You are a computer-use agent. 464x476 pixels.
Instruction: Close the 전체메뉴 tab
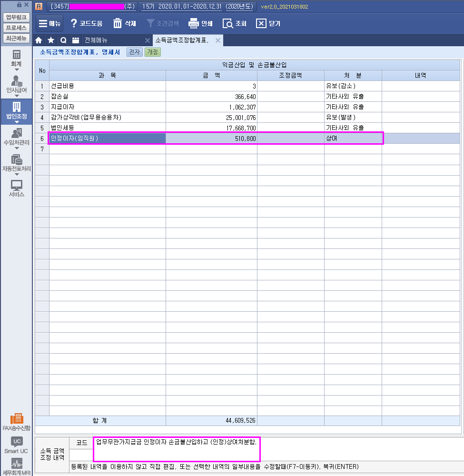coord(148,40)
